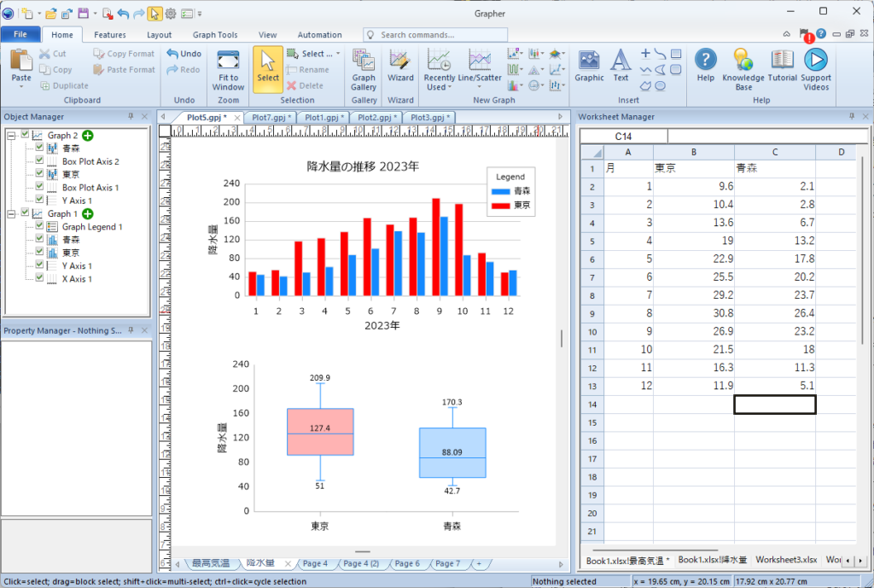Click the Undo button
Viewport: 874px width, 588px height.
click(184, 54)
